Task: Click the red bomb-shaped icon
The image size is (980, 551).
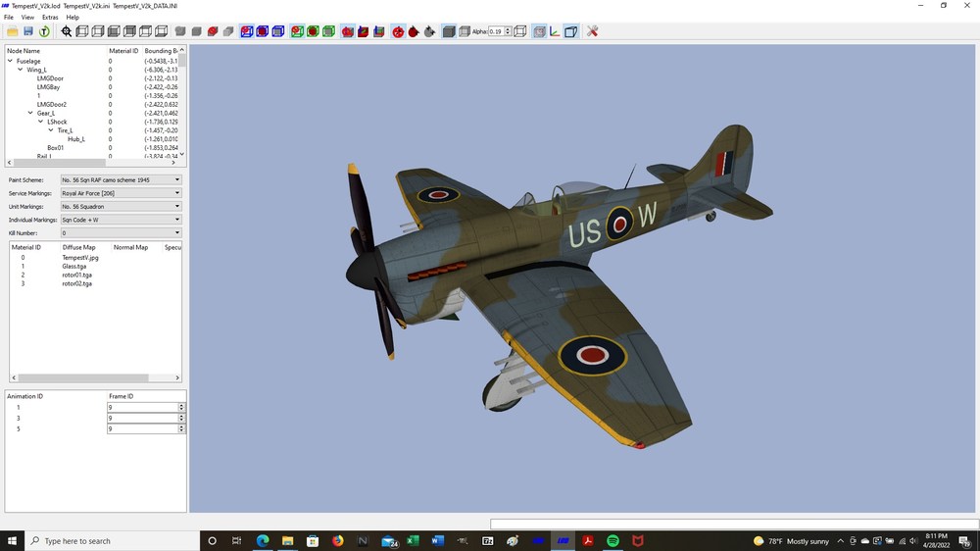Action: pyautogui.click(x=414, y=31)
